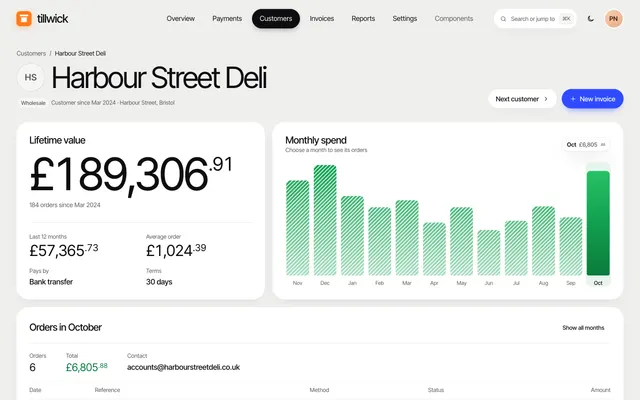The image size is (640, 400).
Task: Click the Oct £6,805 chip
Action: [x=586, y=144]
